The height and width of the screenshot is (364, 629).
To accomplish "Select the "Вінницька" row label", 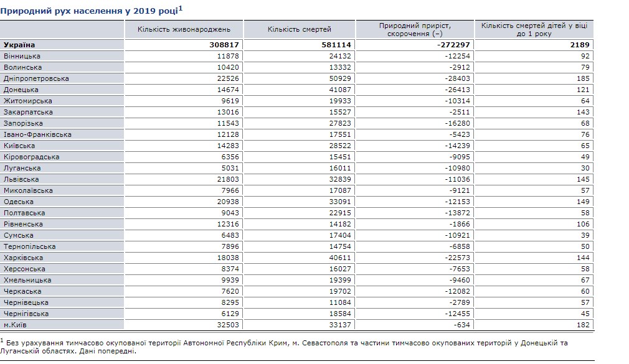I will (x=22, y=56).
